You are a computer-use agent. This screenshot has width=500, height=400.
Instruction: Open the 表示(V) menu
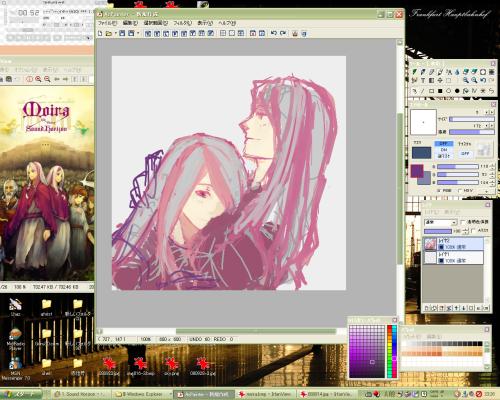[x=205, y=23]
